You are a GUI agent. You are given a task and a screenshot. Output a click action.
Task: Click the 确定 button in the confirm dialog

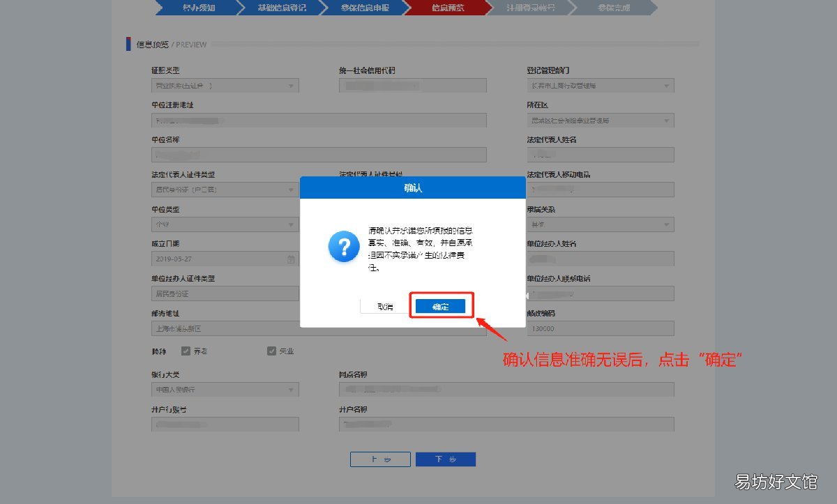click(440, 307)
